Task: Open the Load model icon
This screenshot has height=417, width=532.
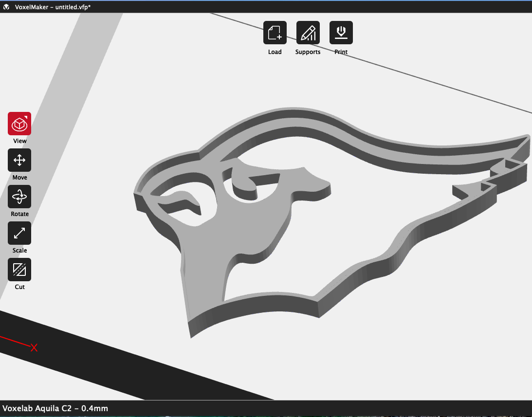Action: pos(275,33)
